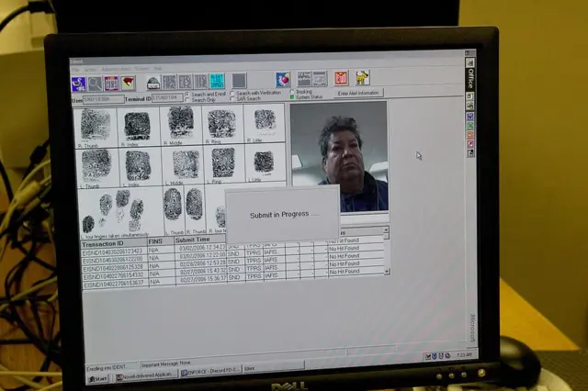Click the cyan Alert toolbar icon
The width and height of the screenshot is (588, 391).
pyautogui.click(x=217, y=81)
